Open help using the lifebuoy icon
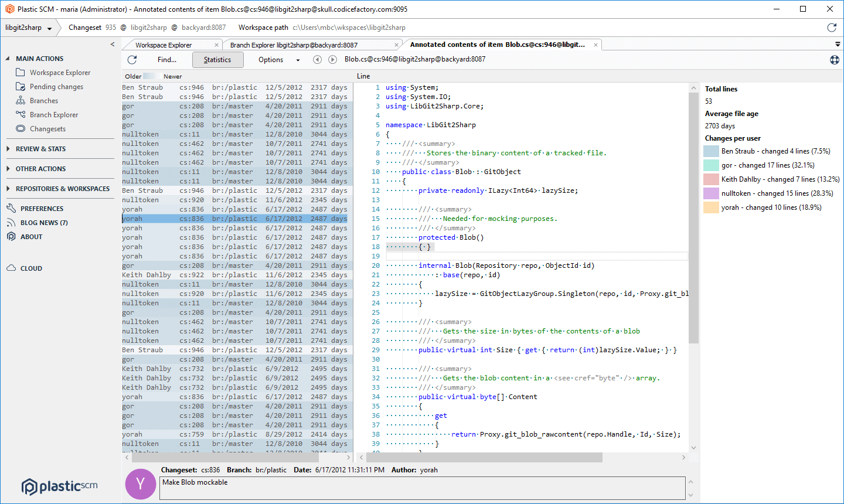The image size is (844, 504). click(x=835, y=60)
